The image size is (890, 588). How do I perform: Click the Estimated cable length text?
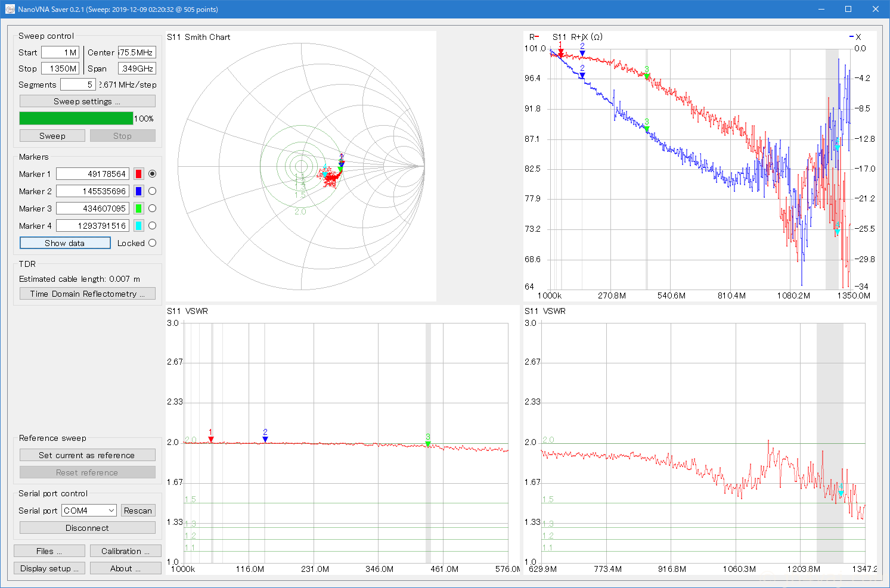click(79, 279)
